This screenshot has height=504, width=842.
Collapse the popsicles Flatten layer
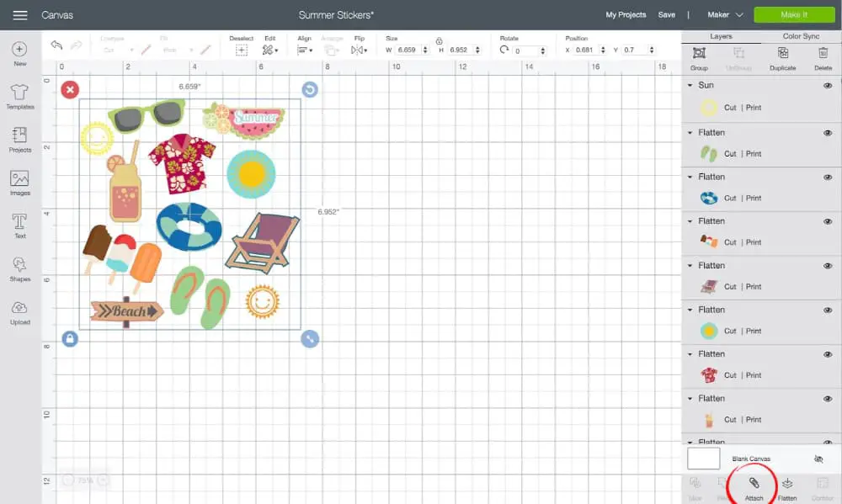coord(690,221)
